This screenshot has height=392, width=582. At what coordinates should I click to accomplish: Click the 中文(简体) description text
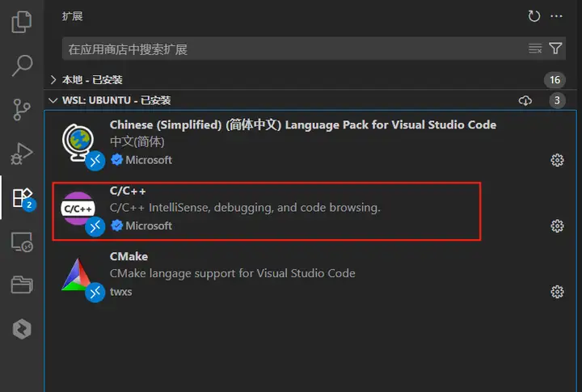pos(137,141)
